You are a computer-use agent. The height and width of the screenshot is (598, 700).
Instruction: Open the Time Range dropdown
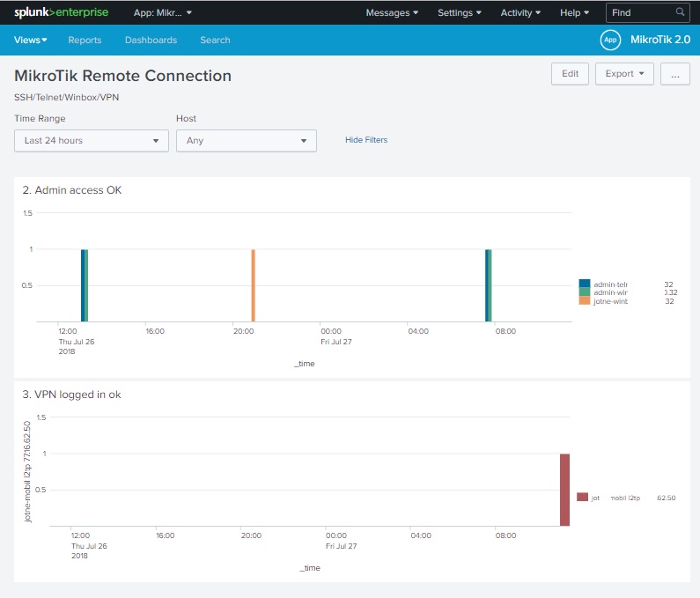pyautogui.click(x=92, y=141)
